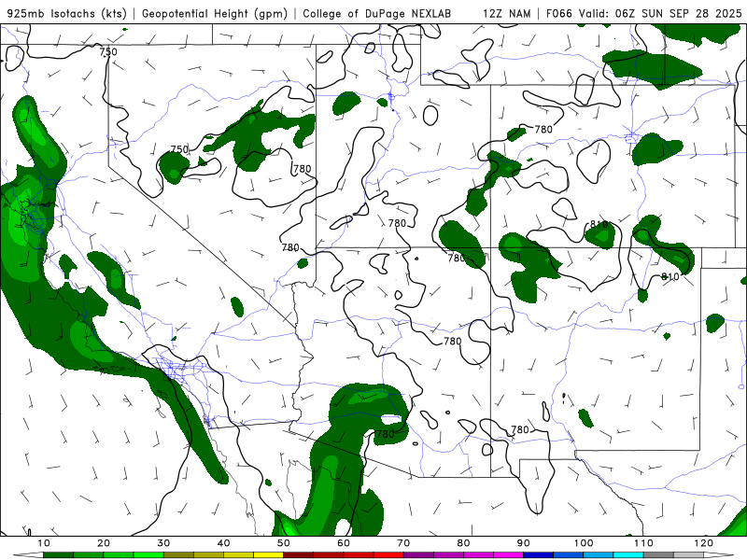Click the olive swatch starting at 30
The image size is (747, 560).
[x=178, y=555]
